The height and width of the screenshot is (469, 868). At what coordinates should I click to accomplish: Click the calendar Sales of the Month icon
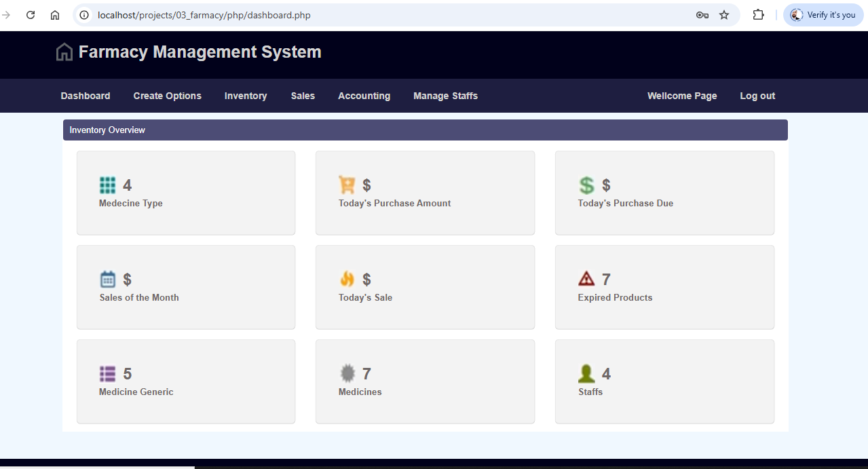pos(108,279)
